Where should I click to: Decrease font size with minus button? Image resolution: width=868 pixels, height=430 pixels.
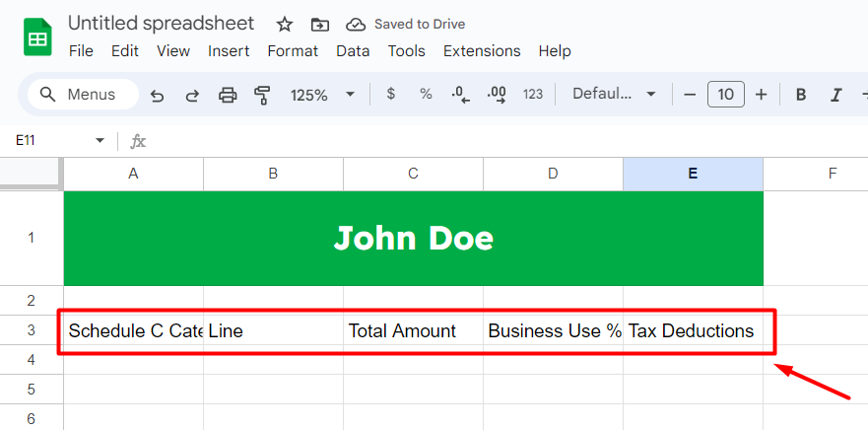pos(690,95)
